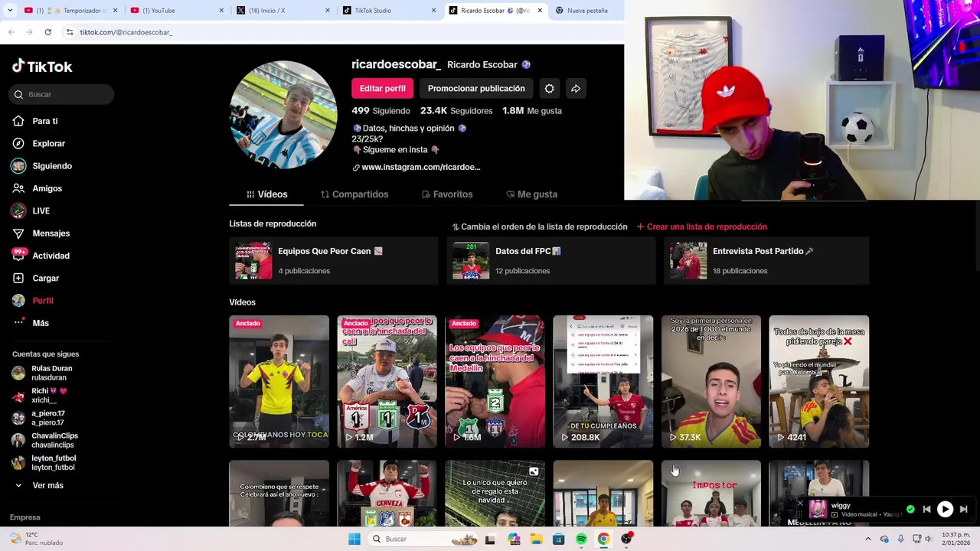Screen dimensions: 980x551
Task: Open Amigos in sidebar
Action: [37, 188]
